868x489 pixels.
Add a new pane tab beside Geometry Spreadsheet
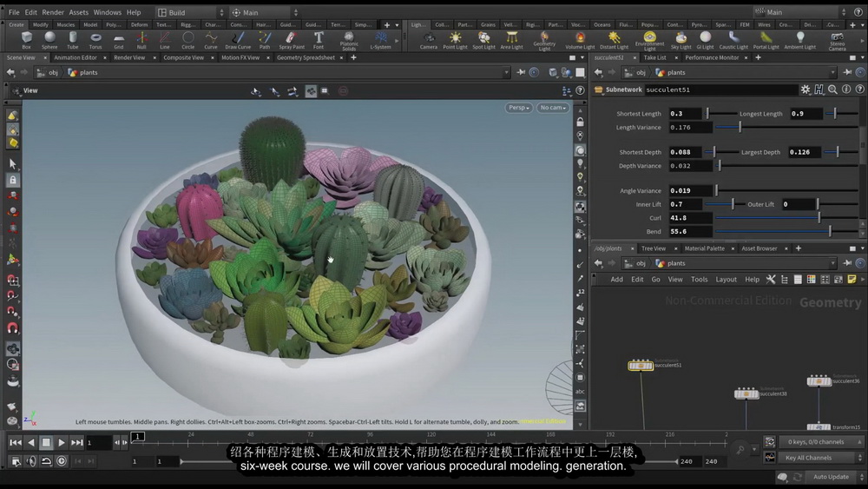[353, 57]
